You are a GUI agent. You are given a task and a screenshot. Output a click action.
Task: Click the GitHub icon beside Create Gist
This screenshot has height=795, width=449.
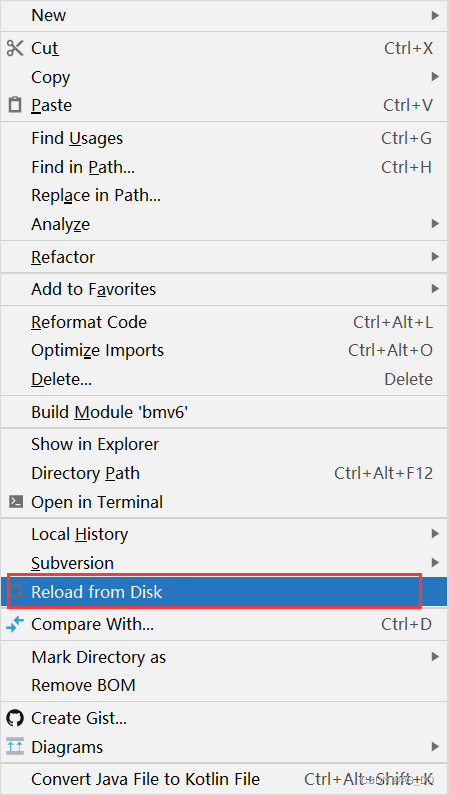(15, 718)
